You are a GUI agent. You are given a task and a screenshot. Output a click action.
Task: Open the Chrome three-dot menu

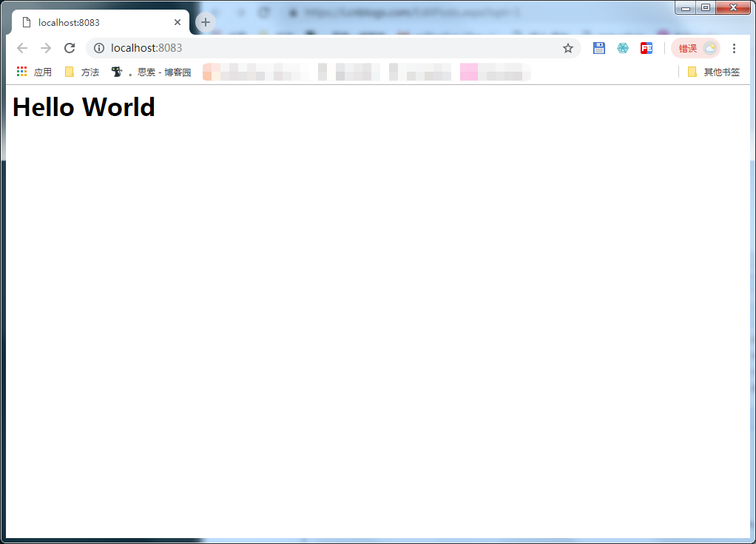pos(734,48)
